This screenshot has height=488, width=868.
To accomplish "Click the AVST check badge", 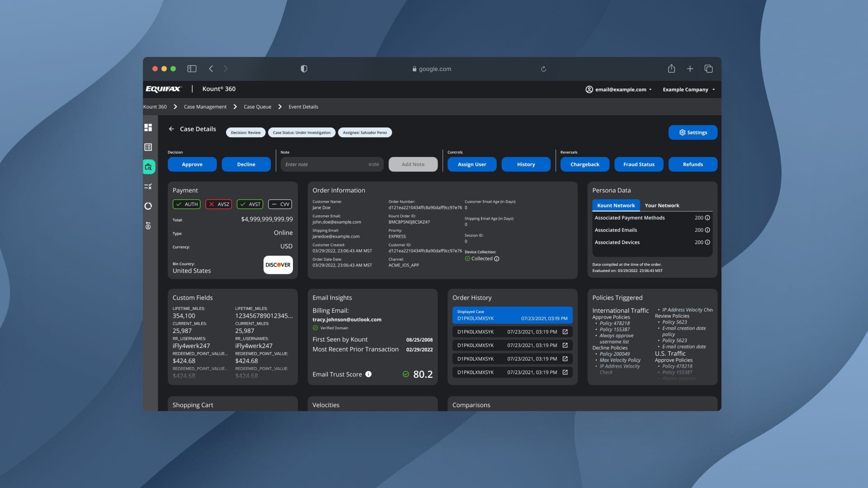I will tap(250, 204).
